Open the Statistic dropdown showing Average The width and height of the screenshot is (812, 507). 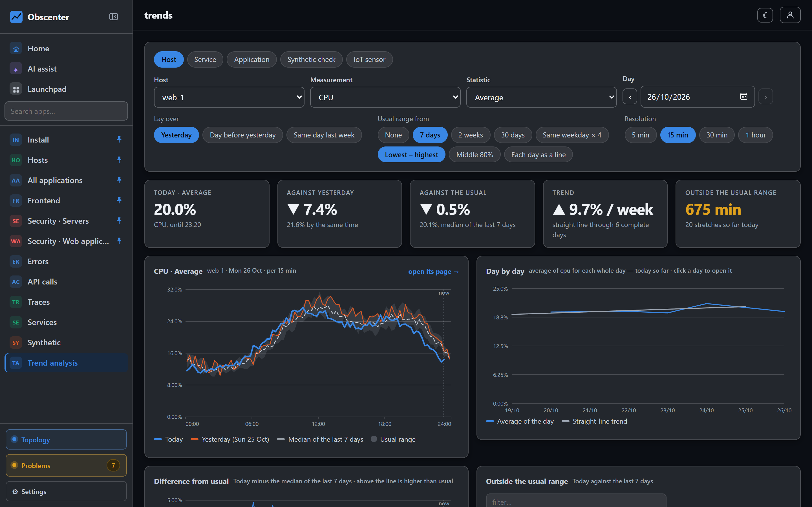(541, 97)
